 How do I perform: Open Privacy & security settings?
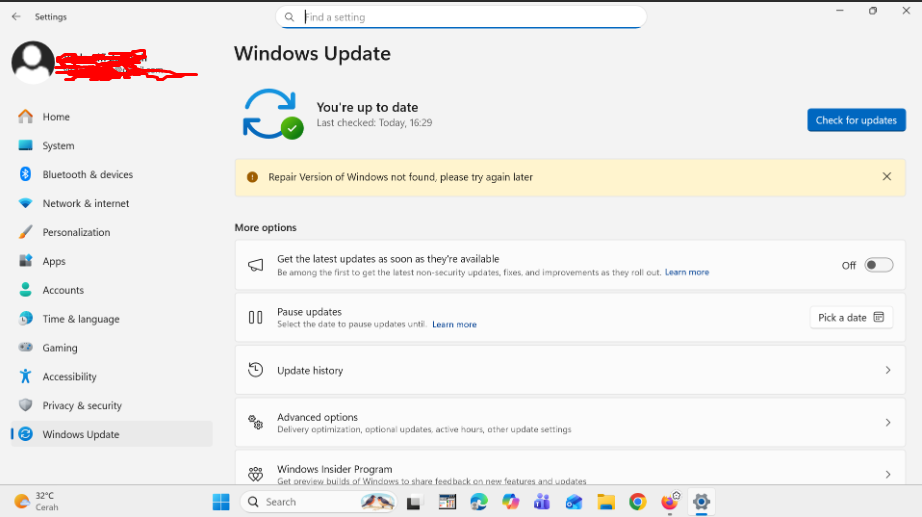click(x=112, y=405)
